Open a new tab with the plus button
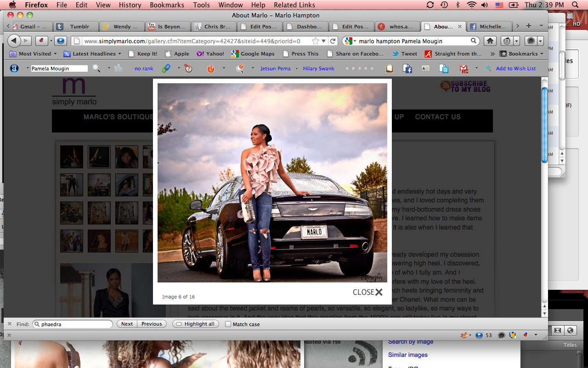Screen dimensions: 588x368 click(528, 26)
